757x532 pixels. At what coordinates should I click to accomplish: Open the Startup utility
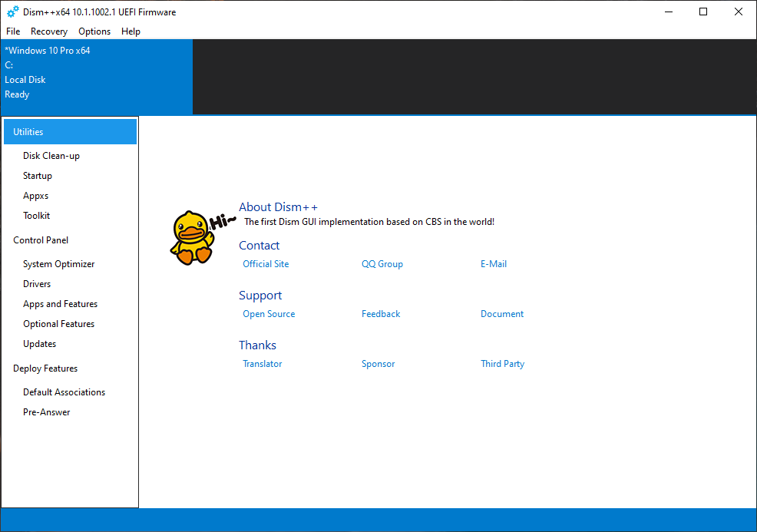click(x=37, y=176)
